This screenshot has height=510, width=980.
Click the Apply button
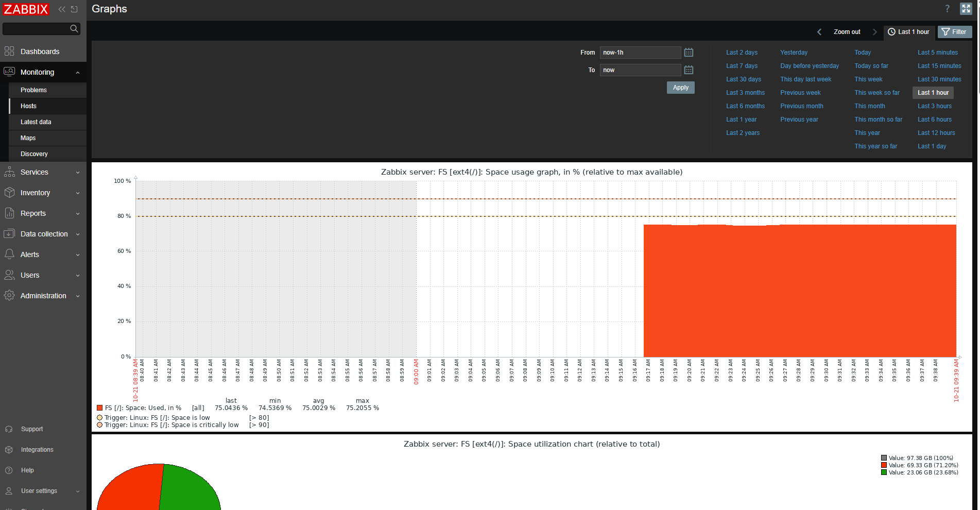pyautogui.click(x=680, y=88)
